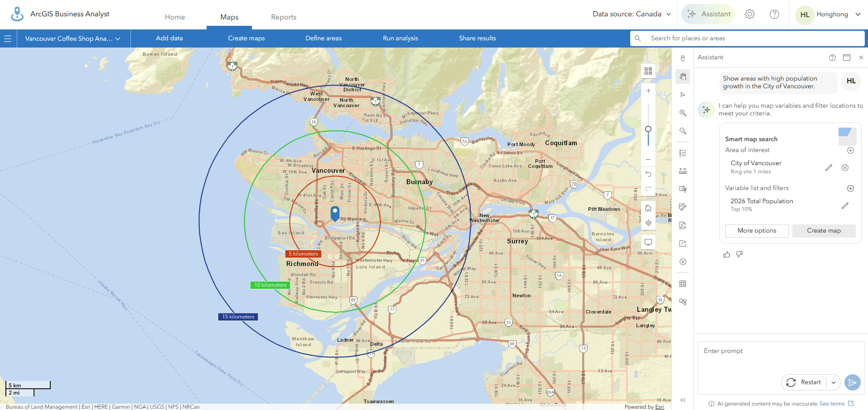This screenshot has width=868, height=410.
Task: Open the Define areas menu
Action: point(323,38)
